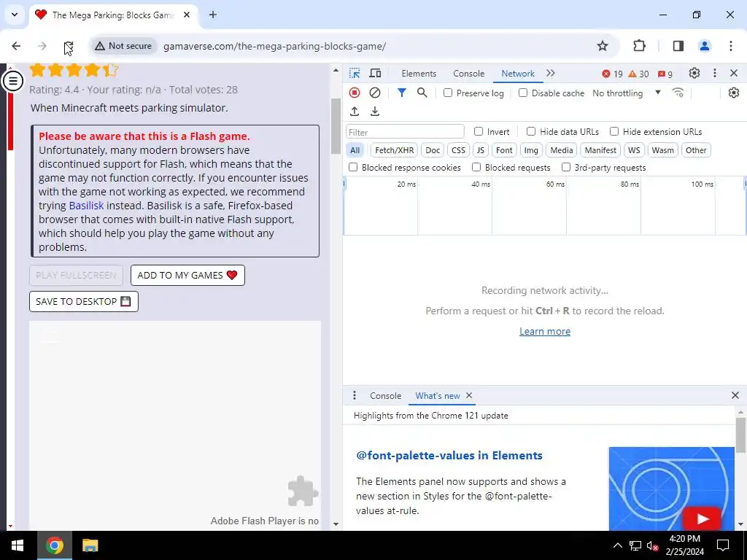Activate the inspect element picker icon
The image size is (747, 560).
[355, 74]
